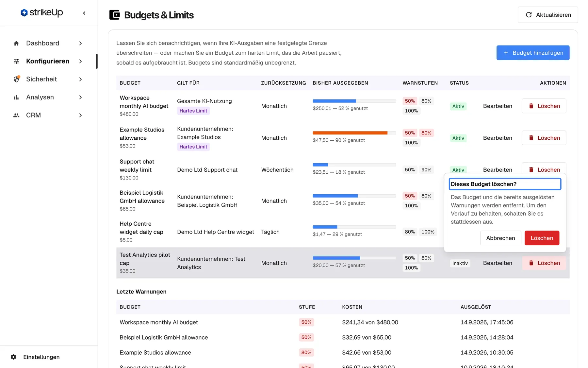Click the 'Dieses Budget löschen?' dialog heading
588x368 pixels.
(x=505, y=184)
